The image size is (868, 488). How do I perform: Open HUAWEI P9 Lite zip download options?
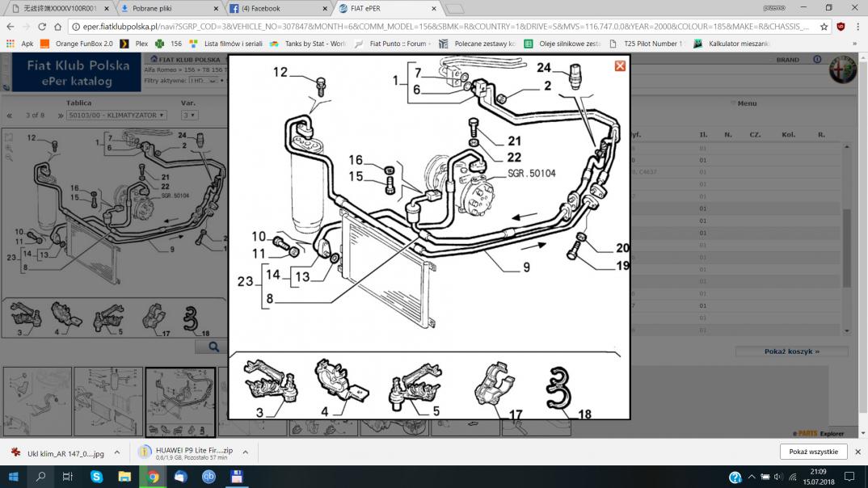pos(245,452)
